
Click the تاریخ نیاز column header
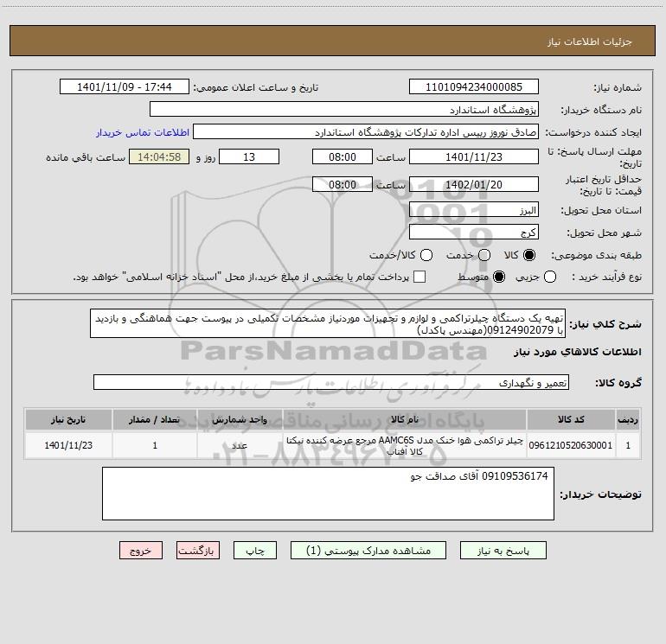[x=68, y=420]
